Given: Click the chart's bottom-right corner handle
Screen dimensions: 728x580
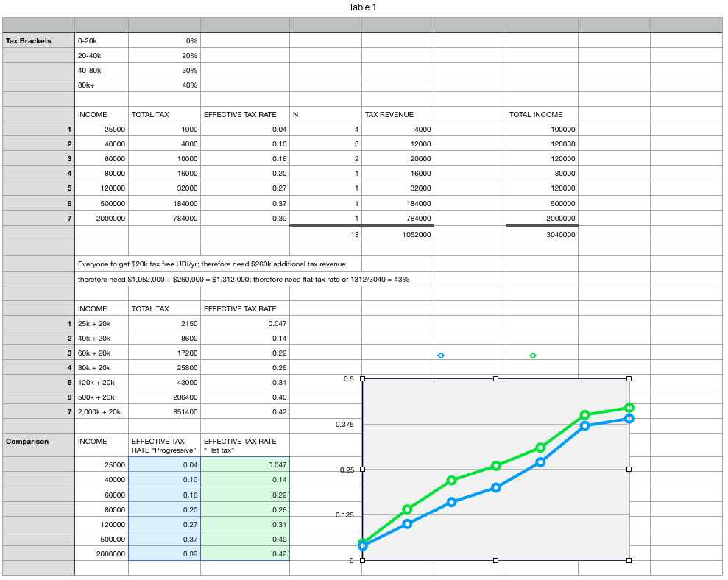Looking at the screenshot, I should tap(629, 560).
